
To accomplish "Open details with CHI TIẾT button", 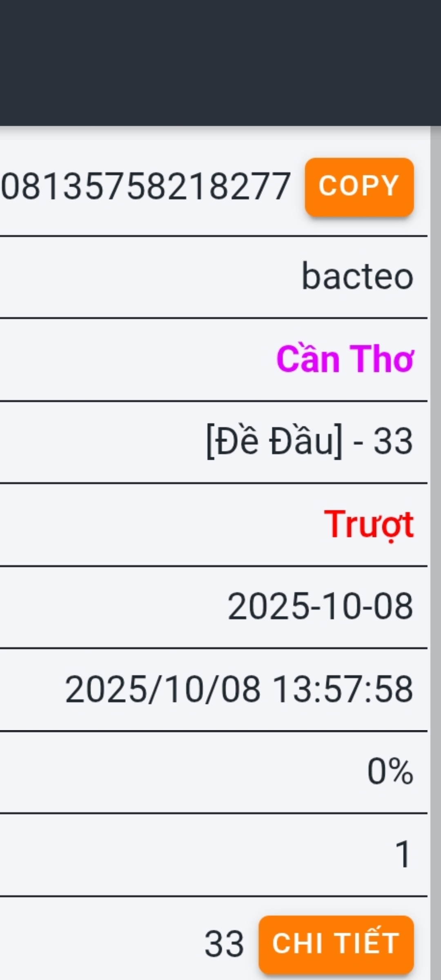I will coord(336,944).
